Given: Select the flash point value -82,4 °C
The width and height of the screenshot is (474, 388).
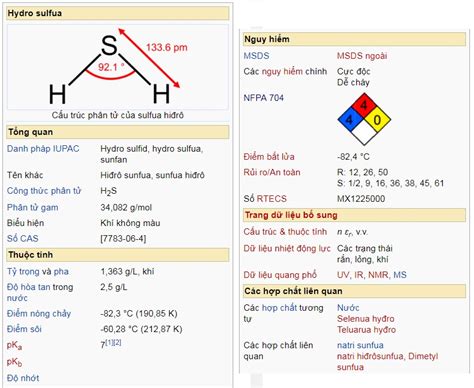Looking at the screenshot, I should [353, 157].
